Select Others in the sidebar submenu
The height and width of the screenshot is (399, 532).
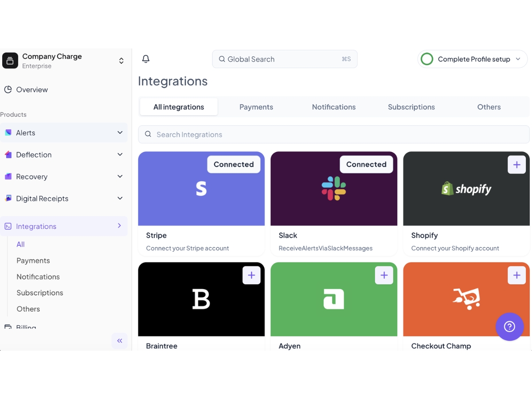[x=28, y=309]
